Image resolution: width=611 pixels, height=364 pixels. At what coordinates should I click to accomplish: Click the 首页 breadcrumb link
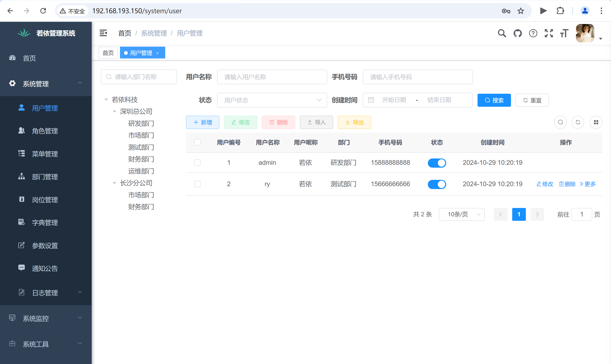[125, 33]
